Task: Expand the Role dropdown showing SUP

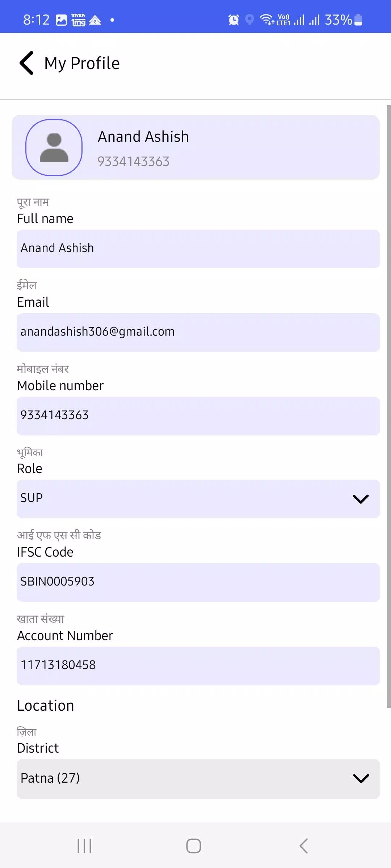Action: (x=198, y=499)
